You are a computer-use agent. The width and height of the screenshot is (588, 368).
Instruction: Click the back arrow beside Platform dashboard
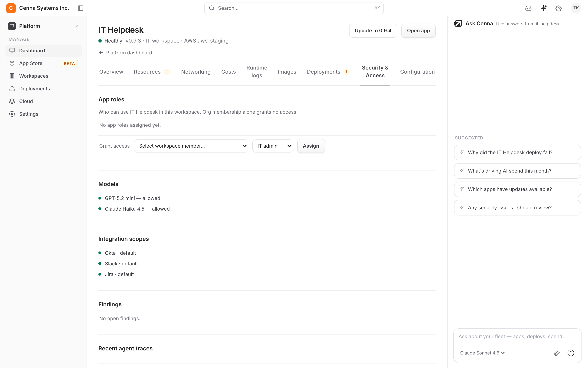pyautogui.click(x=101, y=53)
